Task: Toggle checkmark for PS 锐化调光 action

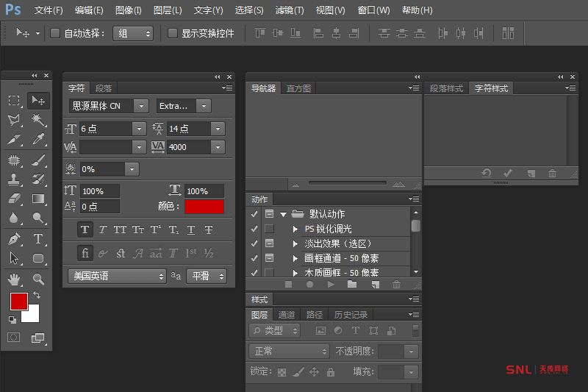Action: [254, 229]
